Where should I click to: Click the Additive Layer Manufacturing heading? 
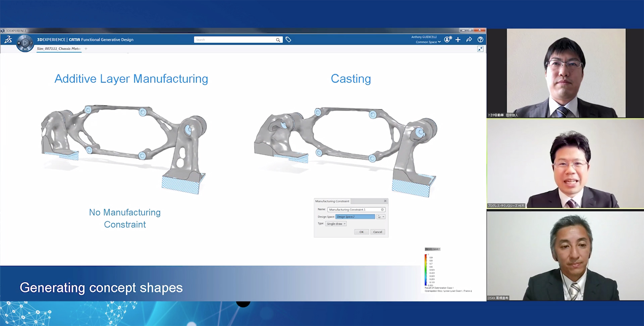click(131, 79)
